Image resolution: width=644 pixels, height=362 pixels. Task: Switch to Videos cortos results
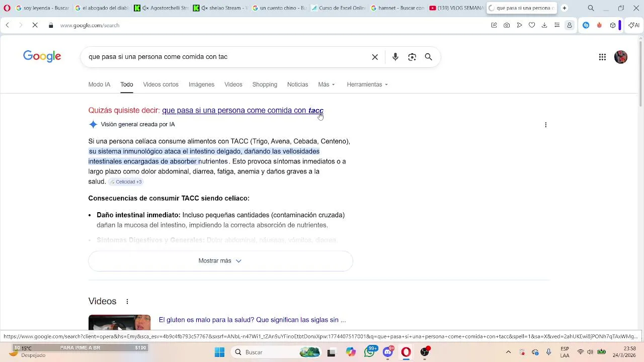click(160, 84)
